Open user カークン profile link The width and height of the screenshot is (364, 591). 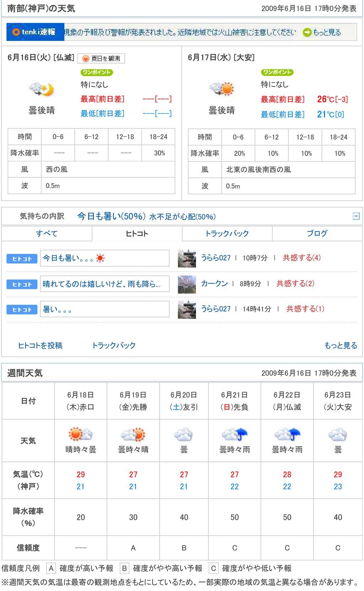pos(214,283)
